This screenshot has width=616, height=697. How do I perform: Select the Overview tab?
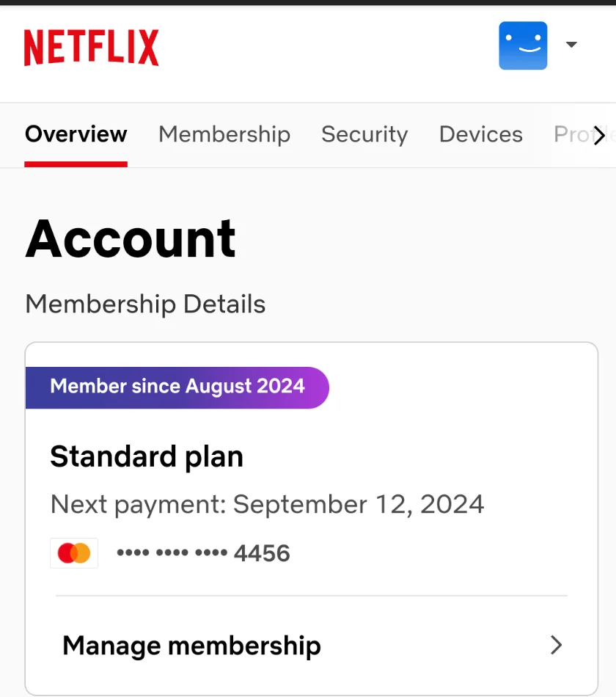(76, 134)
